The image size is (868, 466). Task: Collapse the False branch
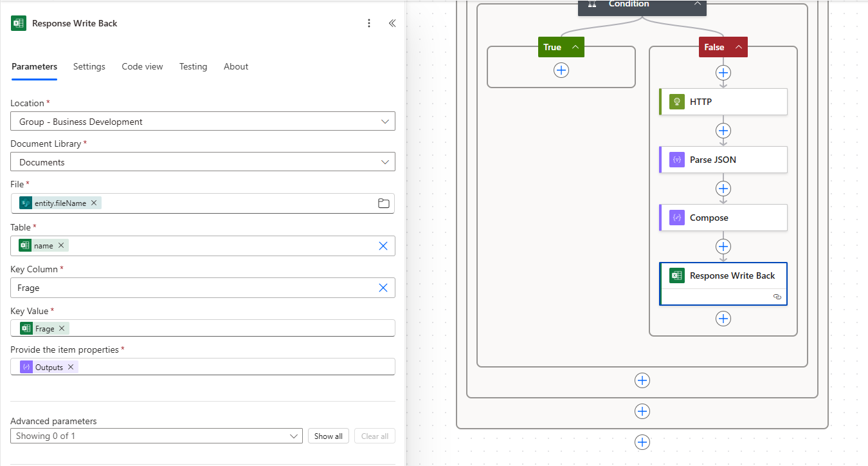[x=738, y=47]
